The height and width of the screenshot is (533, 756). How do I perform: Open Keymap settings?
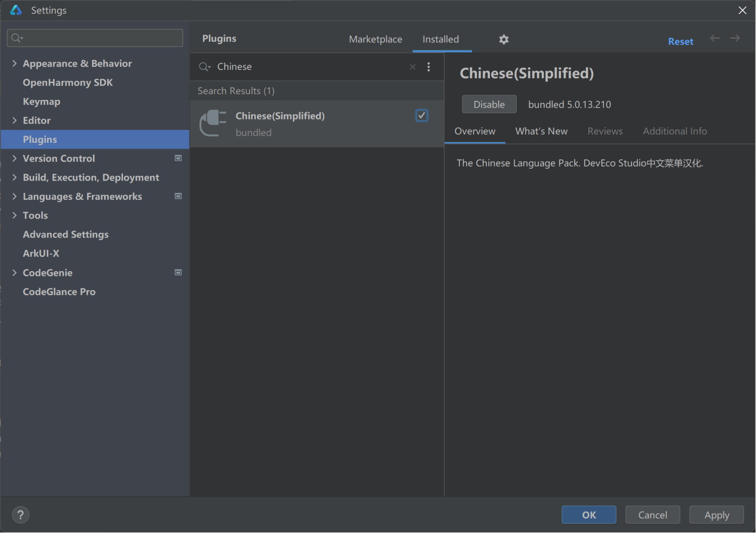coord(41,101)
